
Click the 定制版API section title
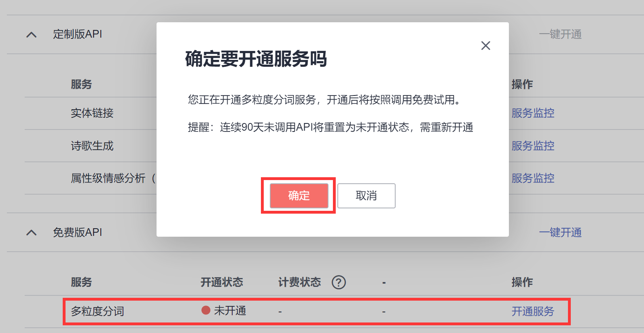point(78,34)
